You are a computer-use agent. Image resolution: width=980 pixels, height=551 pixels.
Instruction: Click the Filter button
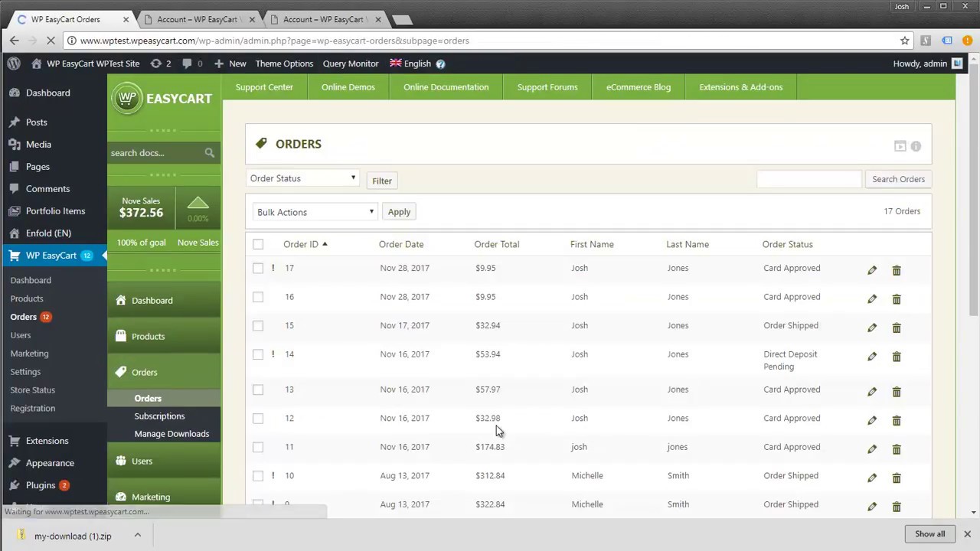382,181
